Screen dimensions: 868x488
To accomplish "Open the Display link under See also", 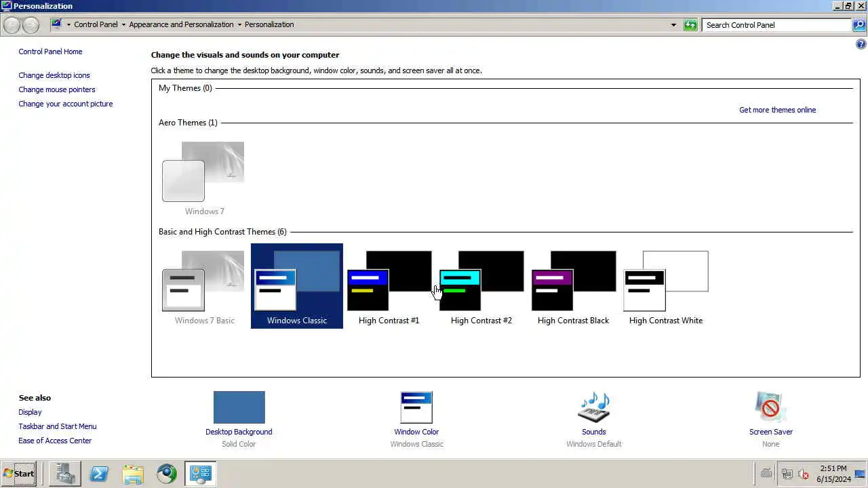I will [x=30, y=412].
